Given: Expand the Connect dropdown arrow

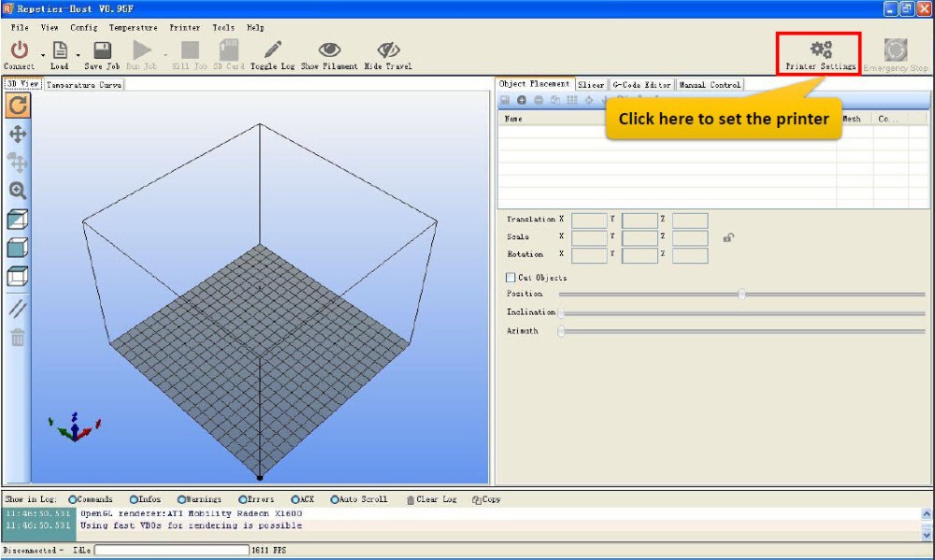Looking at the screenshot, I should [x=42, y=54].
